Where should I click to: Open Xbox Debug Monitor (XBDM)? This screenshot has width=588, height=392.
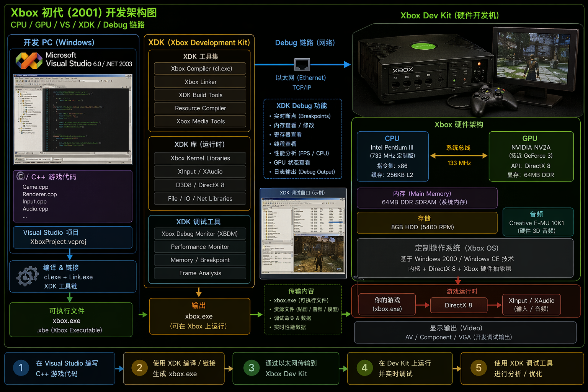pos(200,234)
